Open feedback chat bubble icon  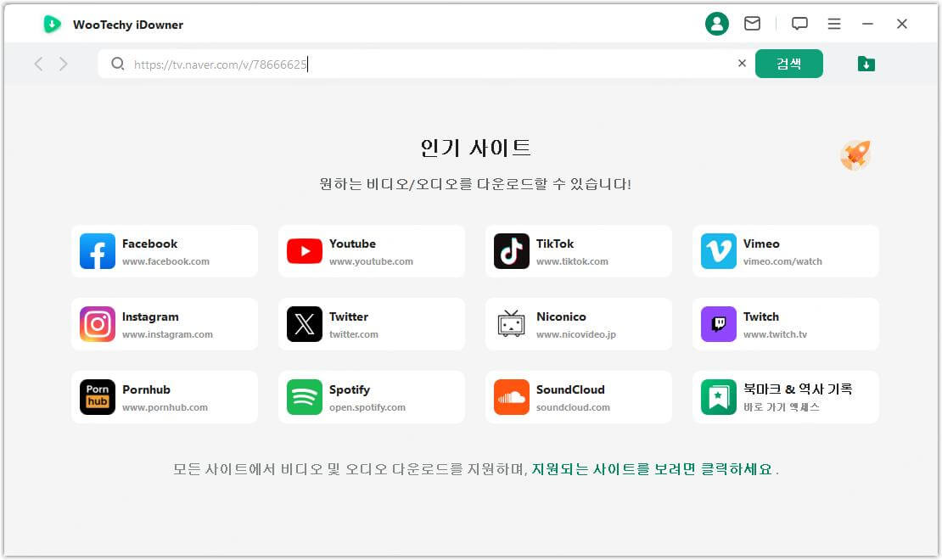coord(799,24)
